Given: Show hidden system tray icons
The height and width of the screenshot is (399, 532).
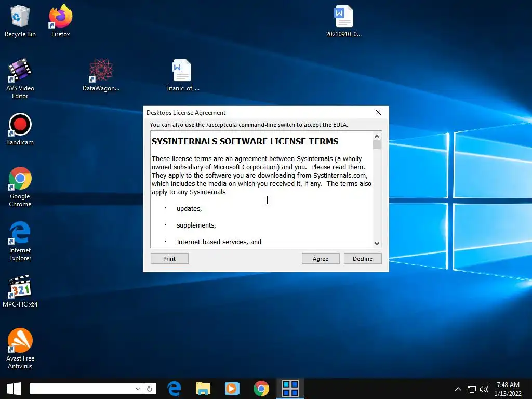Looking at the screenshot, I should click(458, 389).
